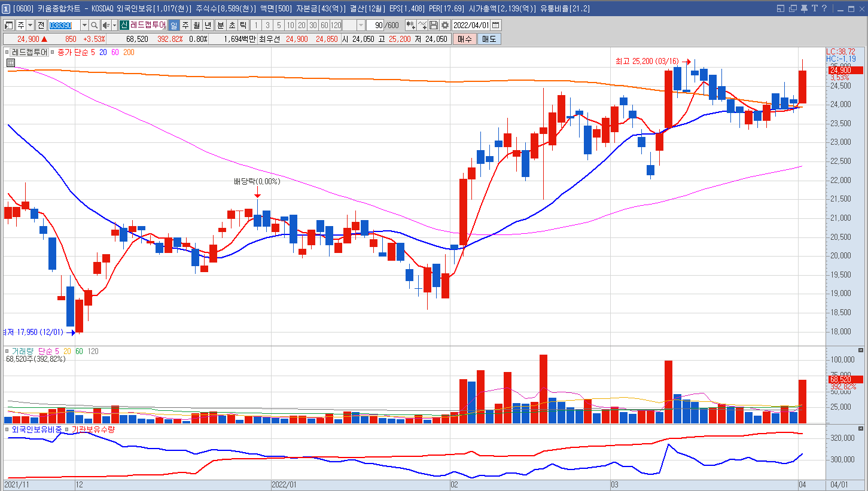Choose the 120 interval button
The width and height of the screenshot is (868, 491).
336,25
